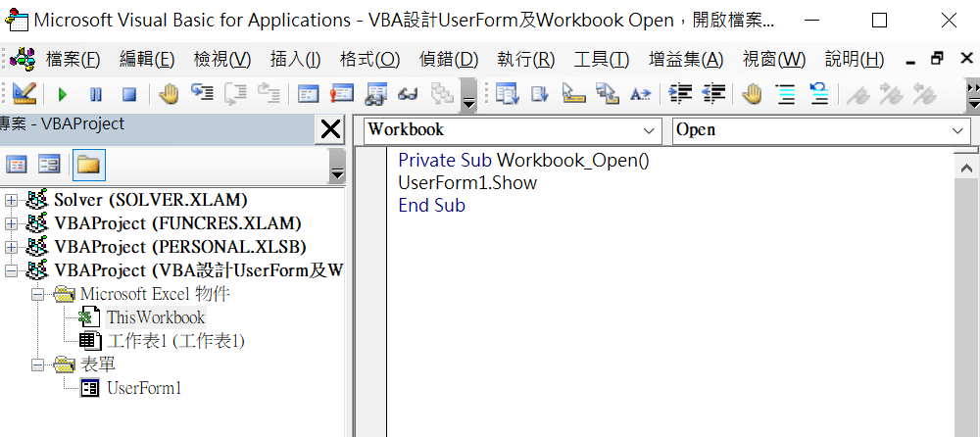Select UserForm1 in the project tree
Screen dimensions: 980x437
144,388
